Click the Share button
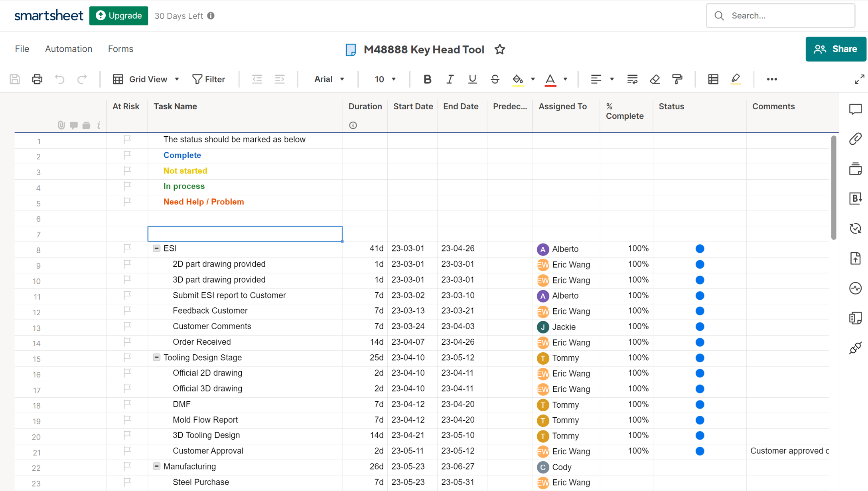868x491 pixels. (835, 49)
